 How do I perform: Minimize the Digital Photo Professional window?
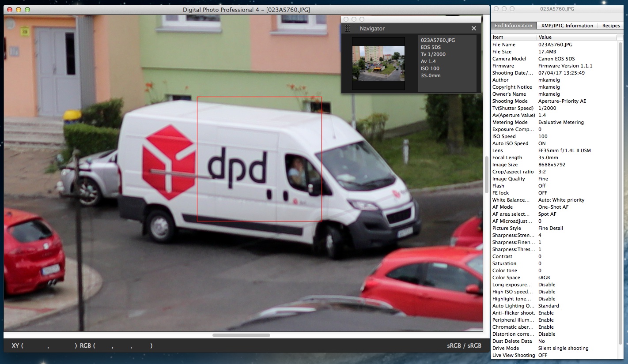coord(18,10)
